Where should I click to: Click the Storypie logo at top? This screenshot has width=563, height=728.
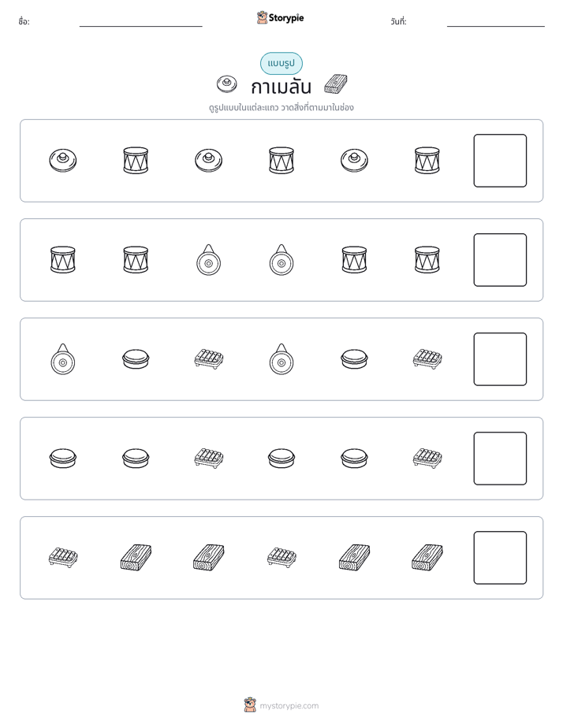click(x=280, y=17)
